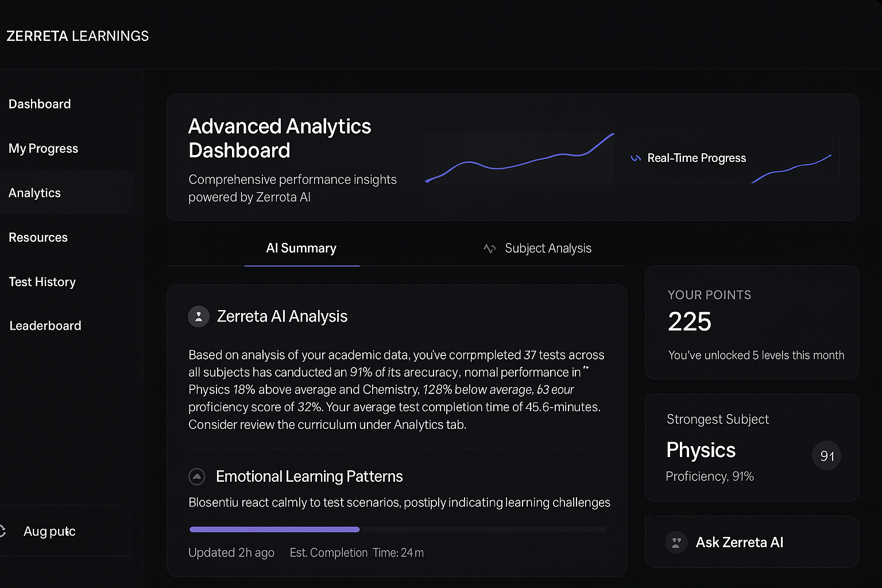Switch to the Subject Analysis tab
Screen dimensions: 882x588
click(x=537, y=249)
